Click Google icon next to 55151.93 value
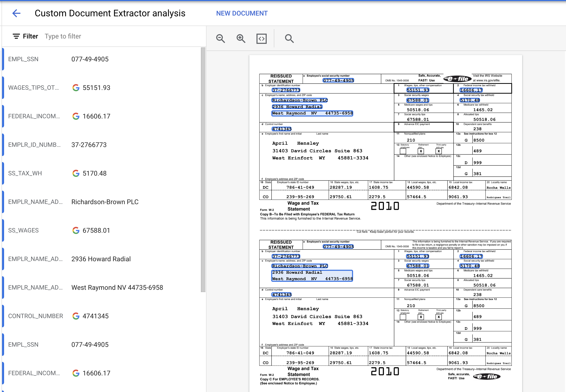 pos(76,88)
